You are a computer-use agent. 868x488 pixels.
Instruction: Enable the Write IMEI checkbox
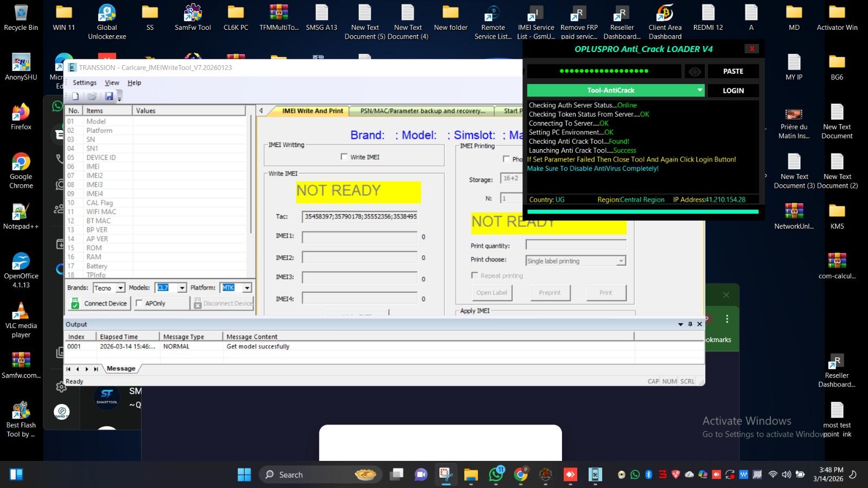click(x=344, y=157)
